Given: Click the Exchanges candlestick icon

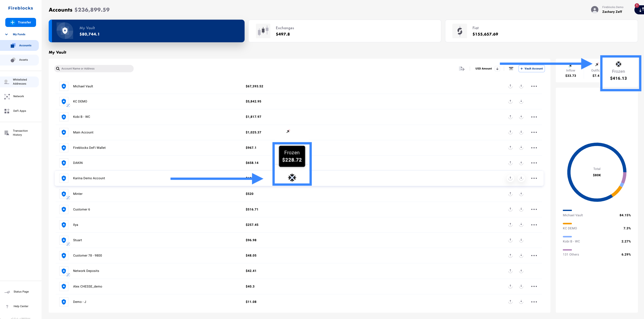Looking at the screenshot, I should coord(263,31).
